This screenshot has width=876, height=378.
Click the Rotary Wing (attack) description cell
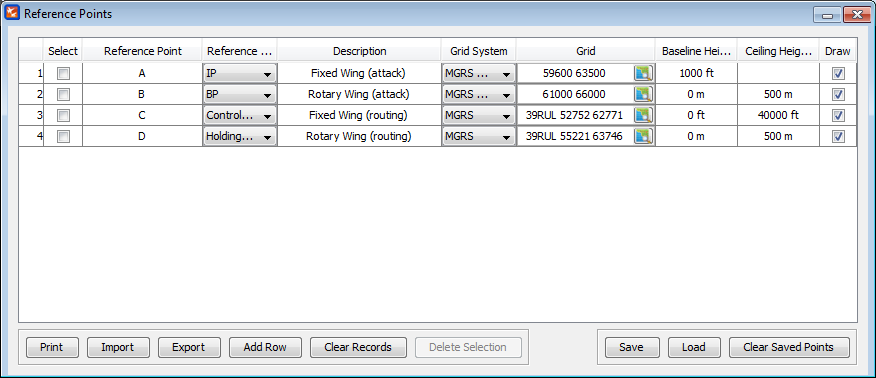pyautogui.click(x=359, y=94)
